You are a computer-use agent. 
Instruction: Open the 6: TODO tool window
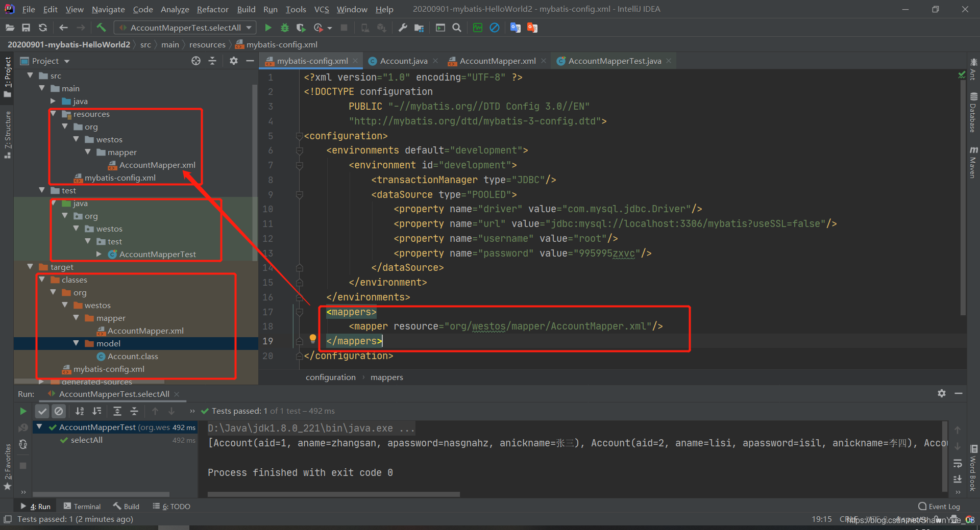[x=171, y=506]
